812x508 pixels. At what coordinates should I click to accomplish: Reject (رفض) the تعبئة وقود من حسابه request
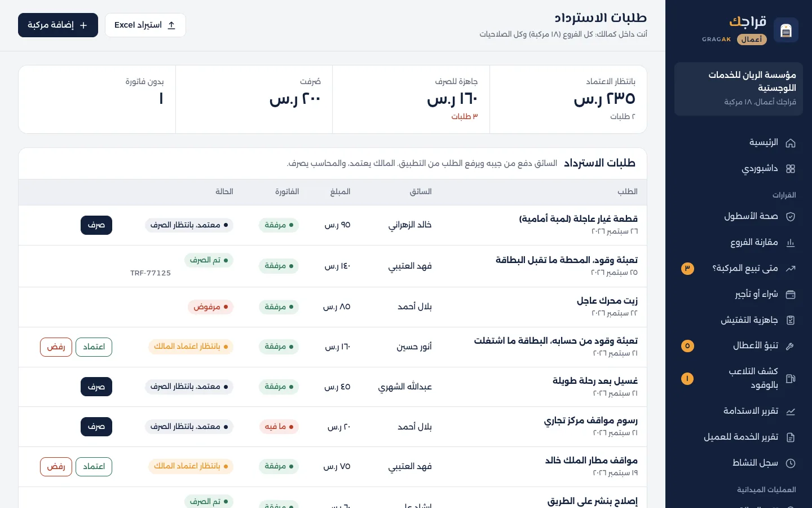click(x=56, y=347)
